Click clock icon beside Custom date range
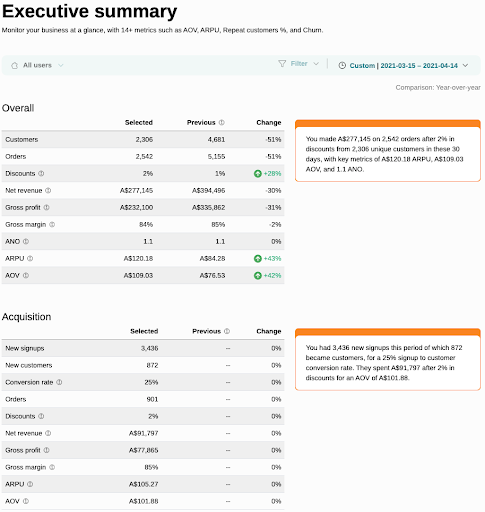The height and width of the screenshot is (512, 485). tap(342, 65)
